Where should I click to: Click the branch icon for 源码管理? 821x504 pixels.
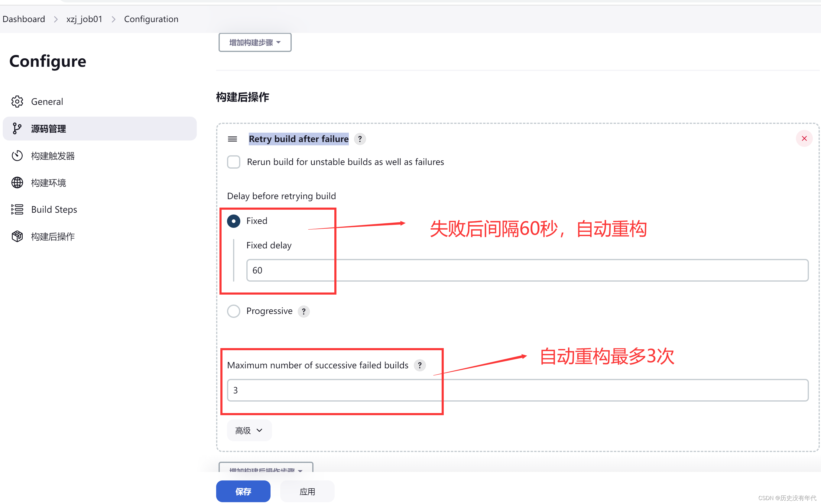(17, 128)
